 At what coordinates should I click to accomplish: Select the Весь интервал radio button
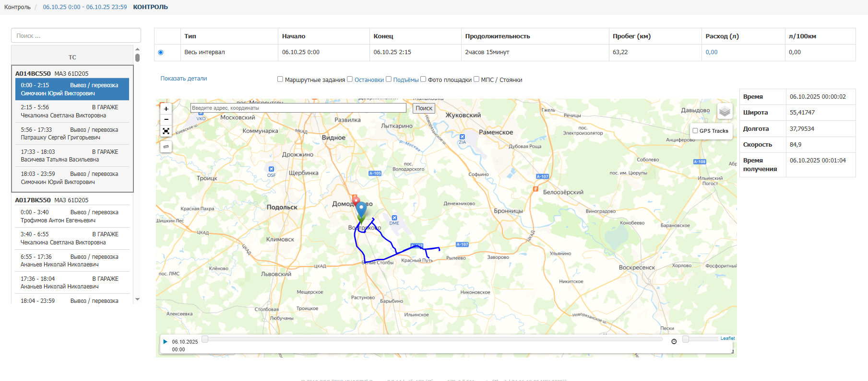[161, 53]
